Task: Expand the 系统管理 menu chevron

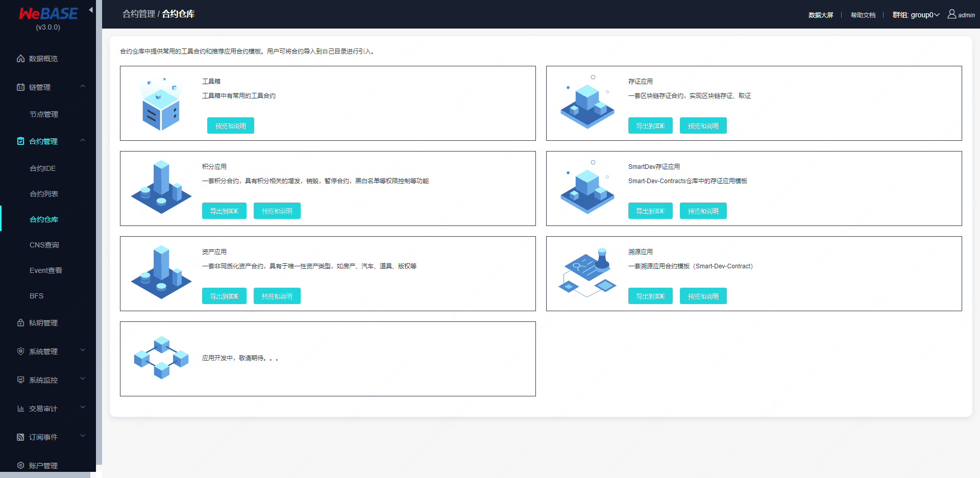Action: (x=83, y=350)
